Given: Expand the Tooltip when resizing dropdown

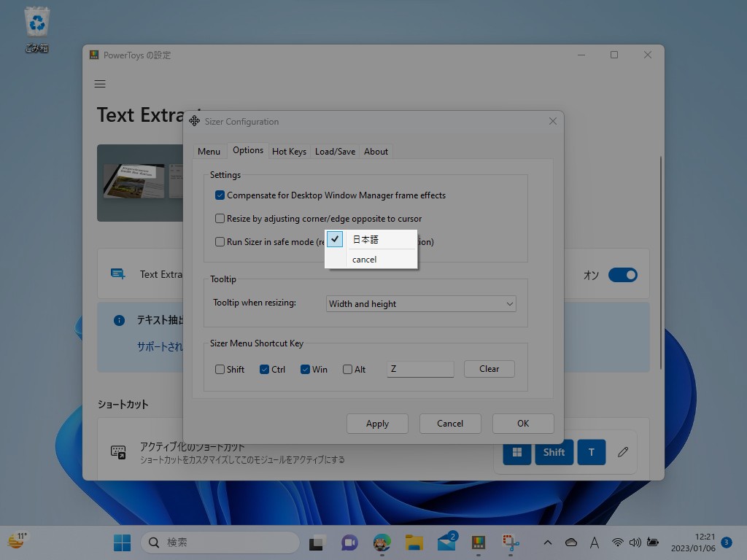Looking at the screenshot, I should click(x=421, y=304).
